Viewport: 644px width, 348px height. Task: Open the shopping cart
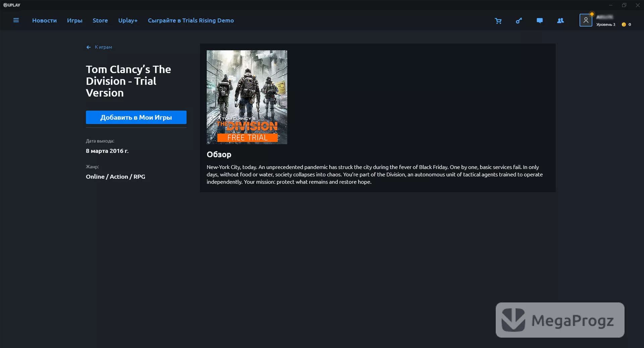pos(498,21)
